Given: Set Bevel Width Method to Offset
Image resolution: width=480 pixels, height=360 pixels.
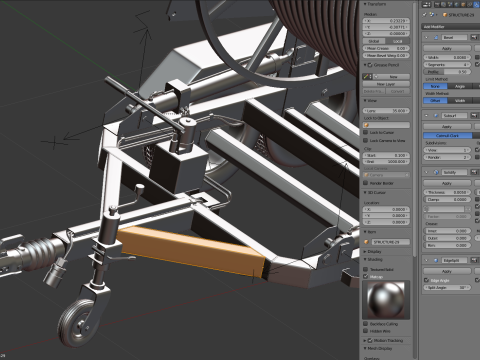Looking at the screenshot, I should pos(435,101).
